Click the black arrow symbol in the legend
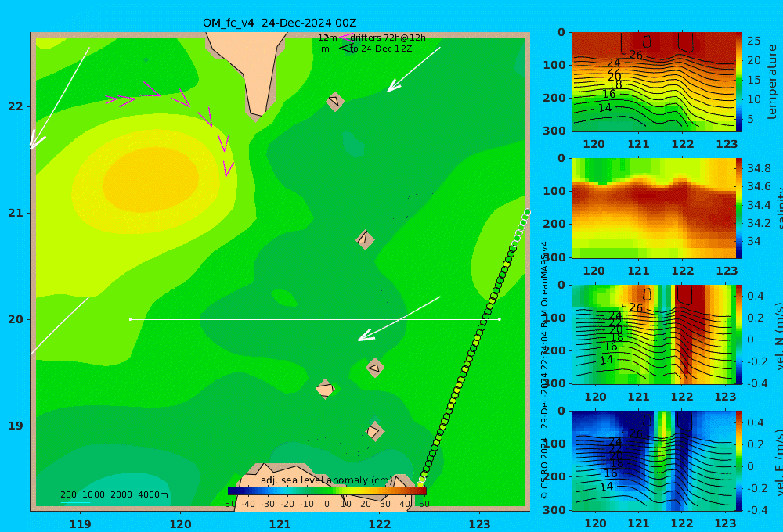Screen dimensions: 783x532 pos(346,49)
